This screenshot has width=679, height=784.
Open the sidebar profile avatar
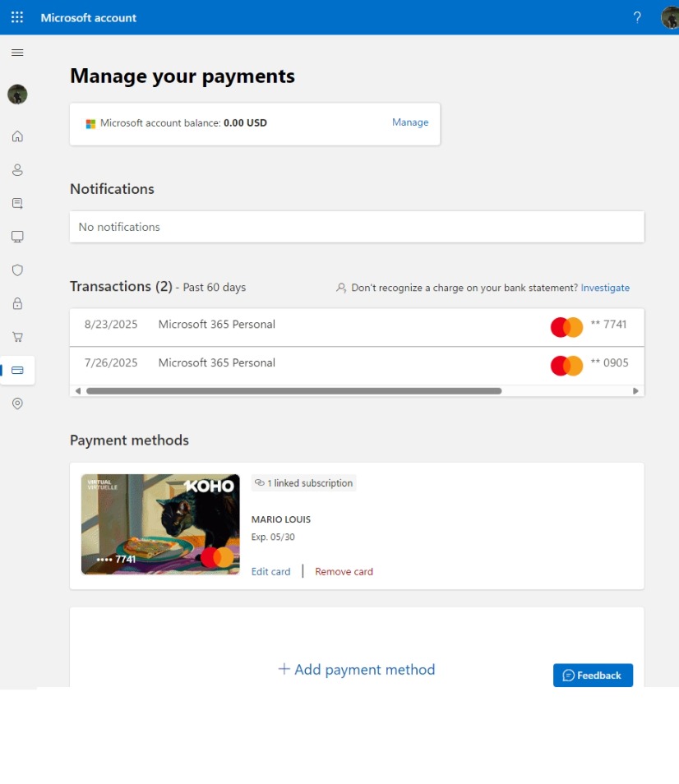coord(17,94)
